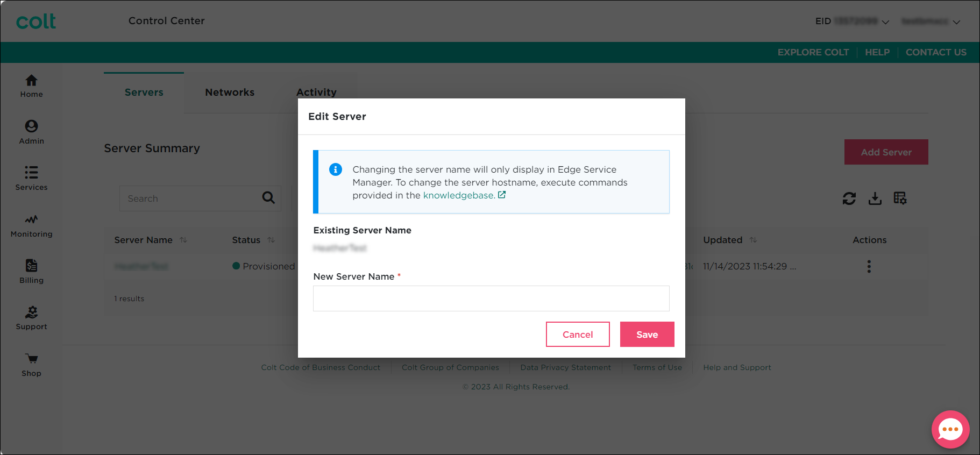Open the HELP menu link
980x455 pixels.
click(x=877, y=52)
